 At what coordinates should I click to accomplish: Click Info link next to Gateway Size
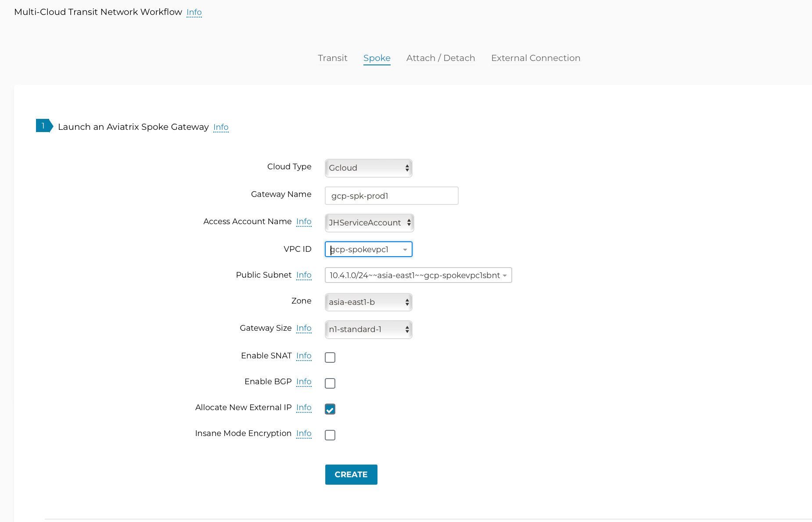click(x=304, y=328)
